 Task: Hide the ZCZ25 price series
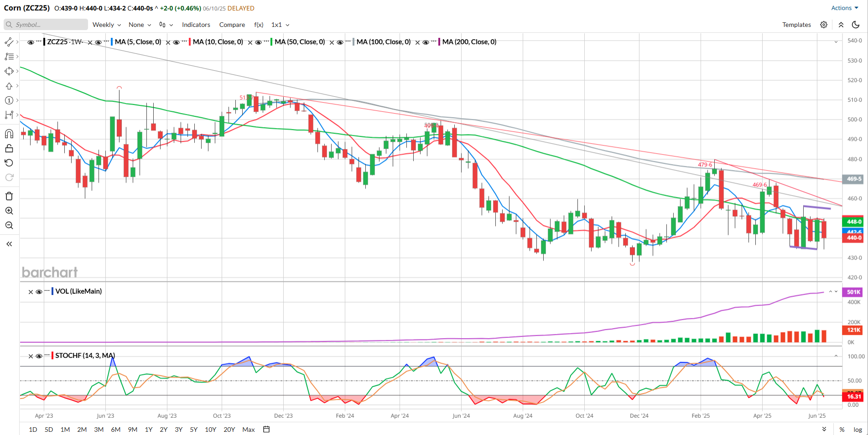(31, 42)
